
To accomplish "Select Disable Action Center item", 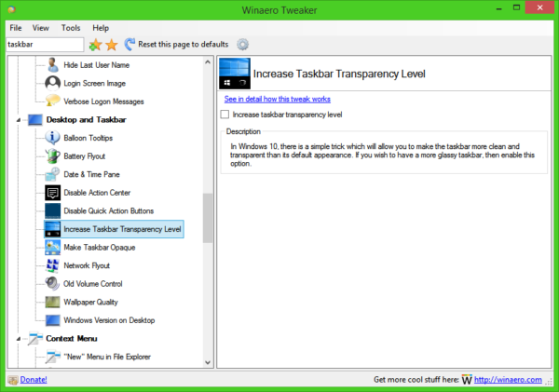I will 97,193.
